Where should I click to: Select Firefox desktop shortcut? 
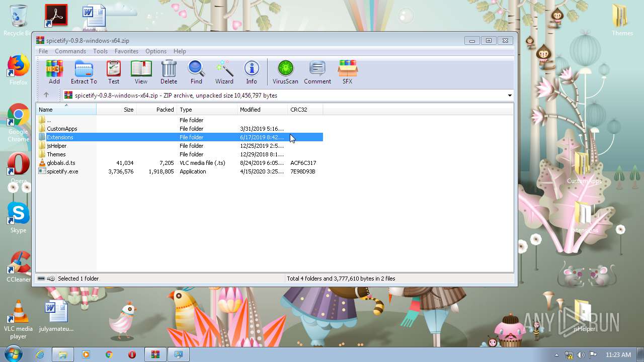tap(19, 69)
